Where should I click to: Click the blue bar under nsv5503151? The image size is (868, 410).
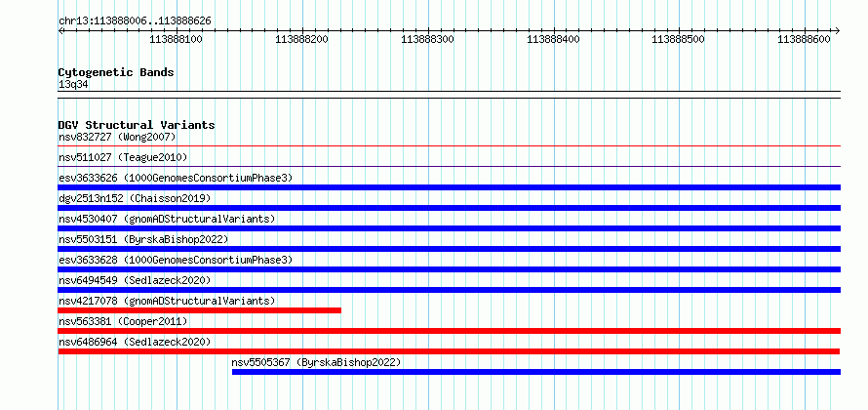point(450,249)
